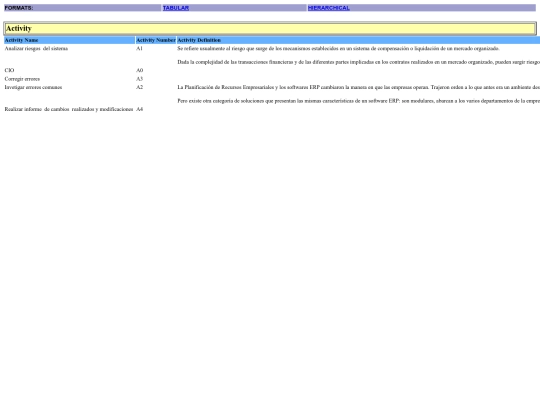Select 'Invetigar errores comunes' activity name
Image resolution: width=540 pixels, height=405 pixels.
point(33,87)
